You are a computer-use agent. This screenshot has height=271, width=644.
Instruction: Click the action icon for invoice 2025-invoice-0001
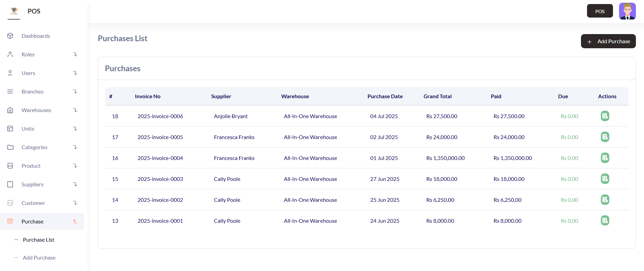point(605,221)
